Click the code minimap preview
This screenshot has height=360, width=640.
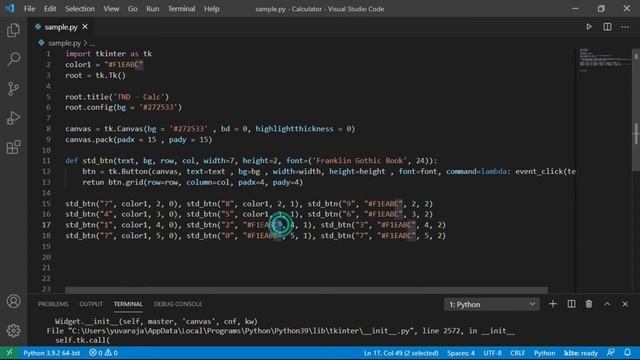click(x=605, y=60)
